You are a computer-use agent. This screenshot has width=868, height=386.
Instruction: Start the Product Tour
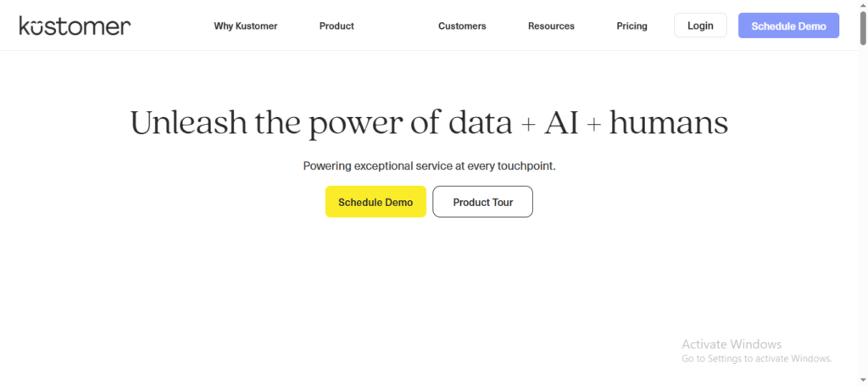point(482,203)
